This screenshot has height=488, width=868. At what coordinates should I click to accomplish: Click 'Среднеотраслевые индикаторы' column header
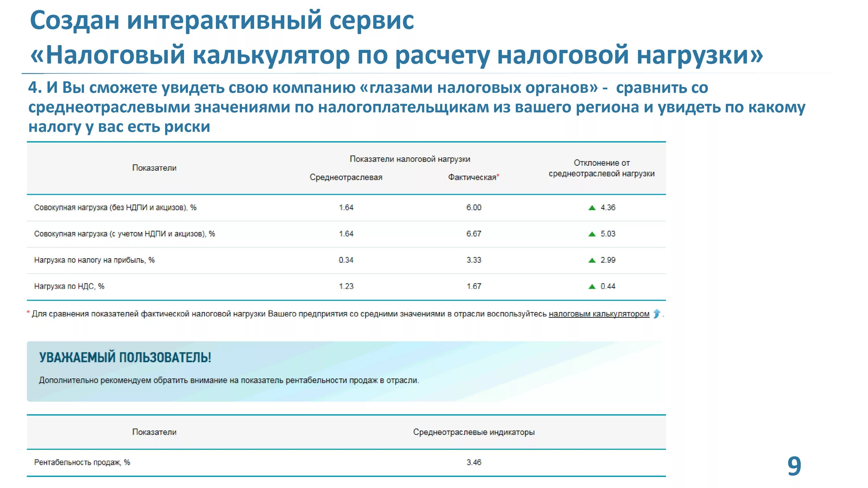pos(474,432)
